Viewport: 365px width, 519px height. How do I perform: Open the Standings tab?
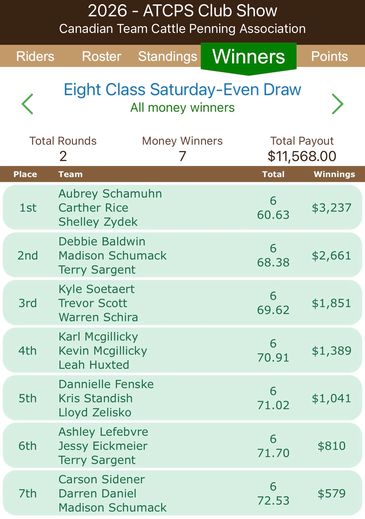pyautogui.click(x=167, y=56)
